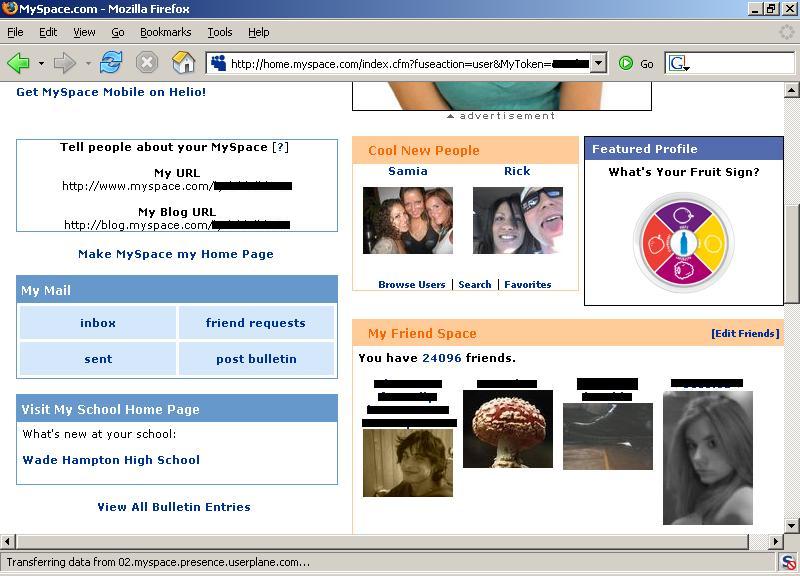Click the Fruit Sign wheel featured image

coord(684,242)
